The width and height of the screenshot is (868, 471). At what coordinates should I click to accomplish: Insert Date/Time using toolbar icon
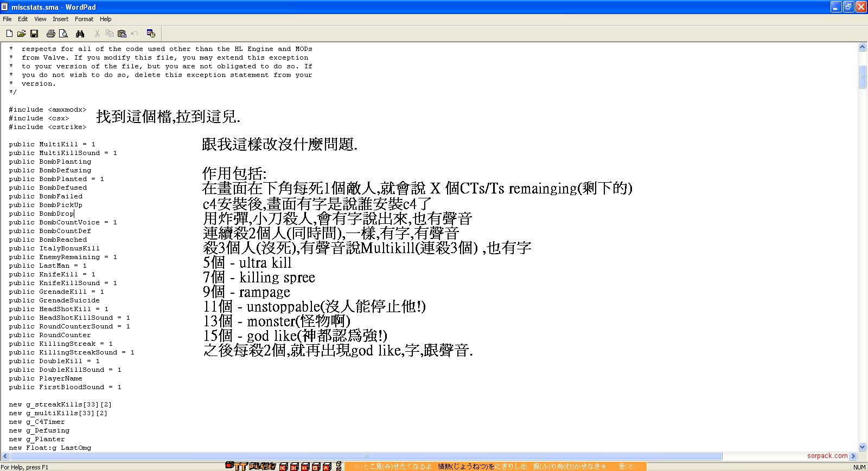click(151, 34)
